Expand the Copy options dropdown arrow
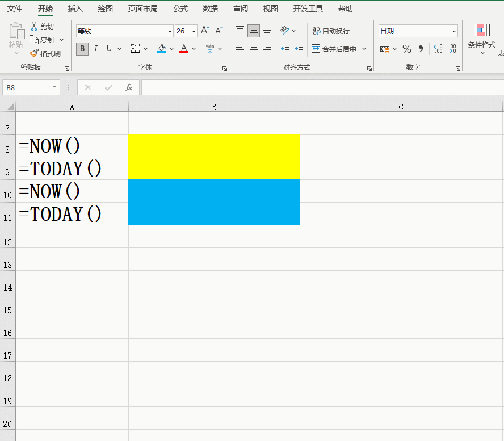Image resolution: width=504 pixels, height=441 pixels. [x=62, y=40]
